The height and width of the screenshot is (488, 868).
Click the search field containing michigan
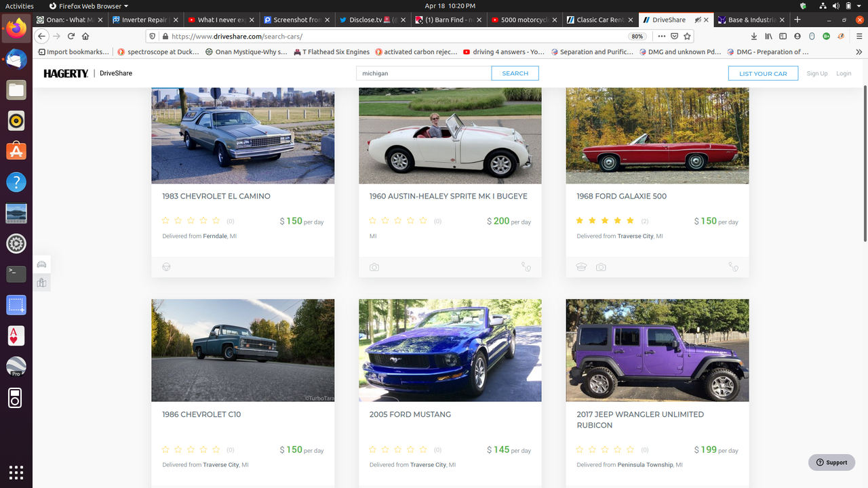424,73
